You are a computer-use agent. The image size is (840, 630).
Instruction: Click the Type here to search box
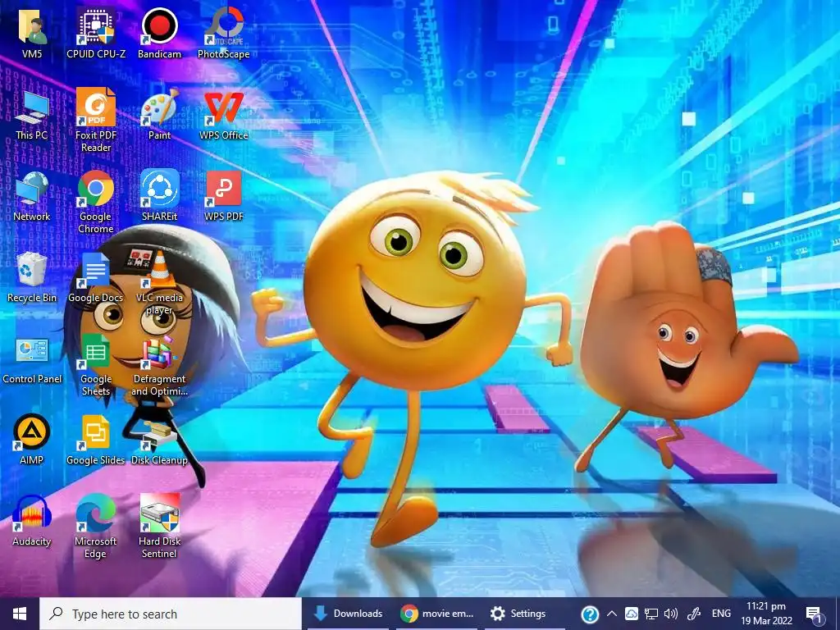[171, 614]
